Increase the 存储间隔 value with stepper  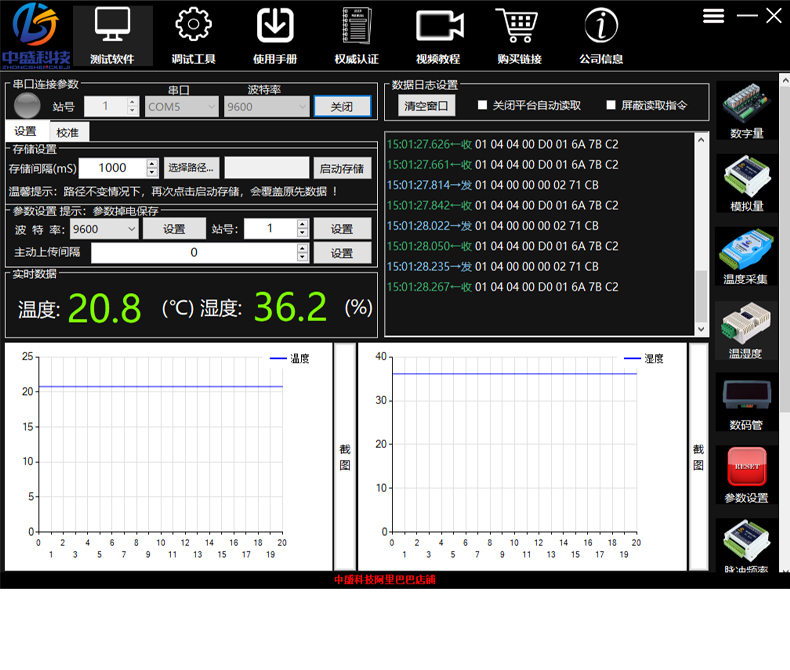point(152,164)
